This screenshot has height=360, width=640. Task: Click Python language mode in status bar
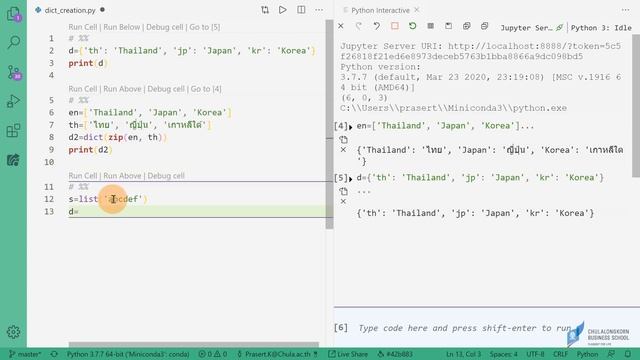587,354
